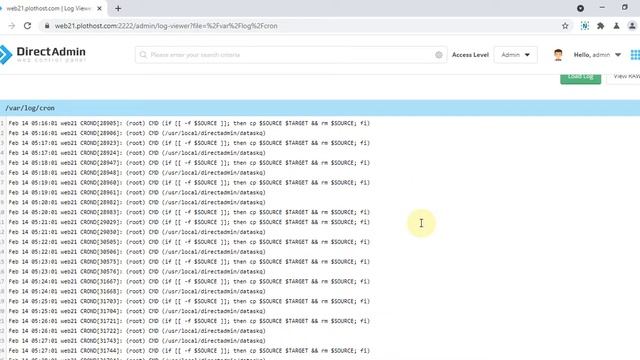Viewport: 640px width, 360px height.
Task: Select the 05:21:01 dataskq log line
Action: (x=137, y=232)
